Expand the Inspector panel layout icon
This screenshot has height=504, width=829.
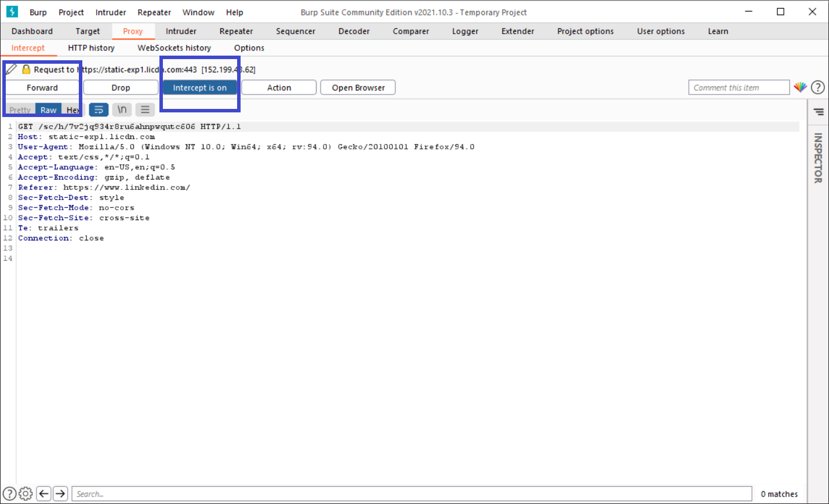[x=819, y=112]
